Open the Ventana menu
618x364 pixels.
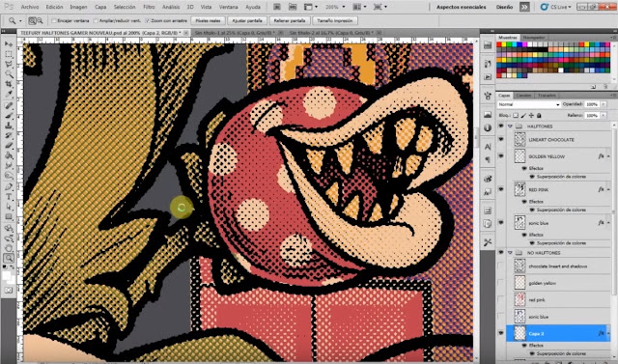click(x=228, y=7)
